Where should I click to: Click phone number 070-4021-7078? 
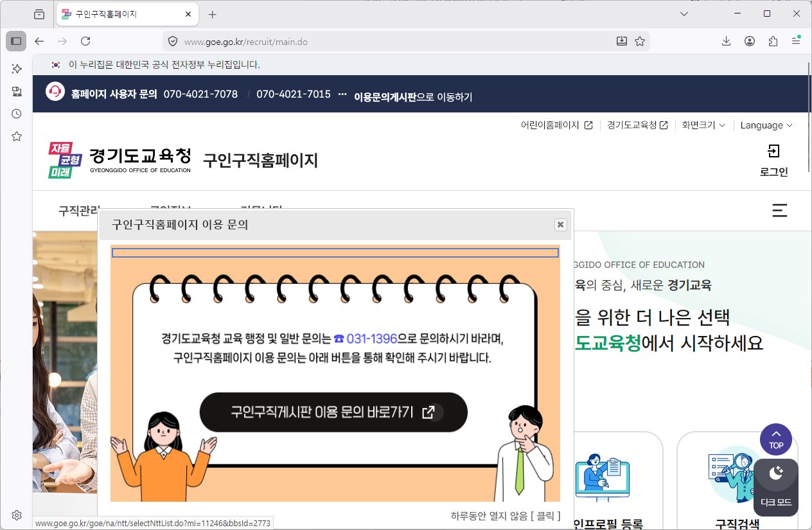[x=200, y=94]
